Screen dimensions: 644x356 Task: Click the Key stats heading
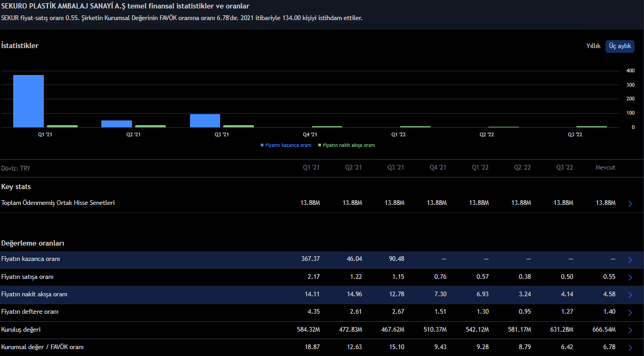point(16,187)
